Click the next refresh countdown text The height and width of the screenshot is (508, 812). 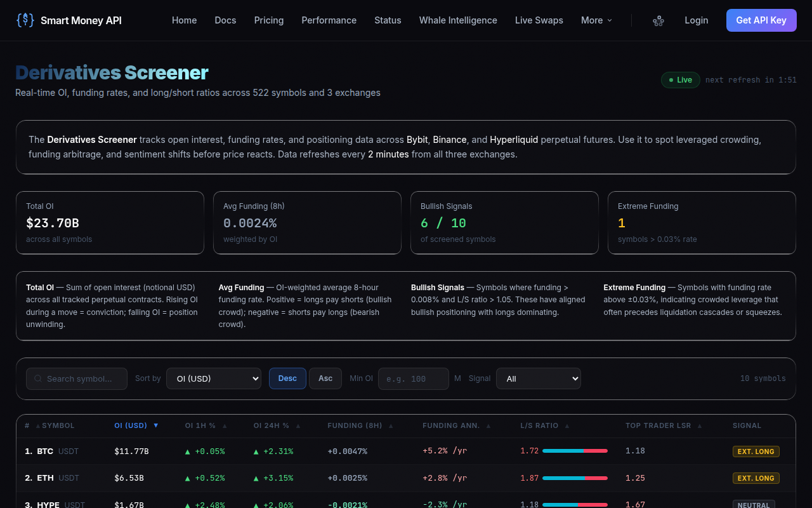pyautogui.click(x=751, y=80)
